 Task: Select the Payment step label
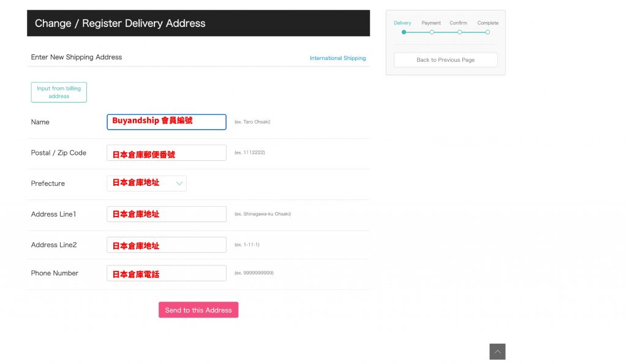[431, 23]
